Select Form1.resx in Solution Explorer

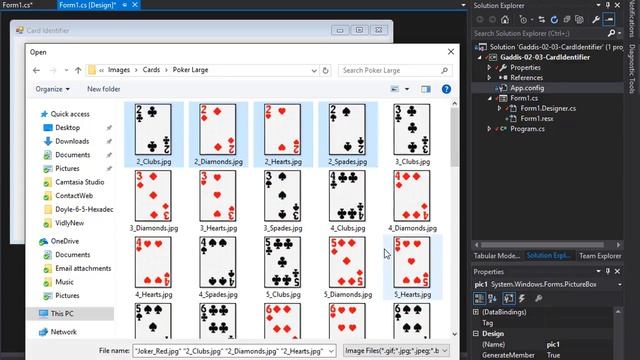pos(536,118)
